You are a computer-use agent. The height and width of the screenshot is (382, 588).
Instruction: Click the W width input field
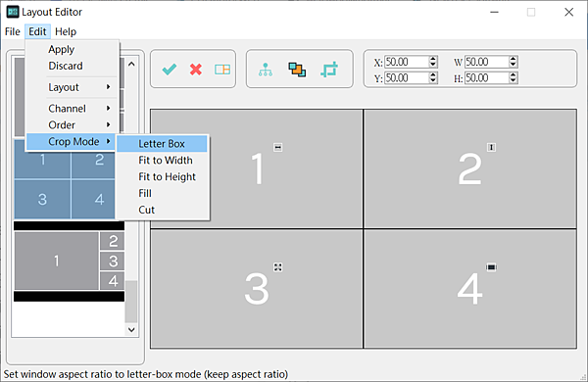(487, 62)
